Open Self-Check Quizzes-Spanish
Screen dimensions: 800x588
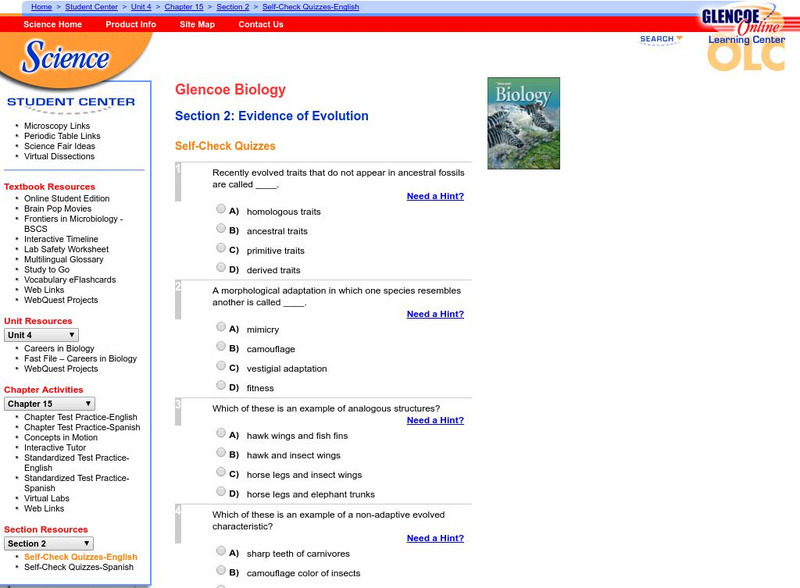point(79,567)
